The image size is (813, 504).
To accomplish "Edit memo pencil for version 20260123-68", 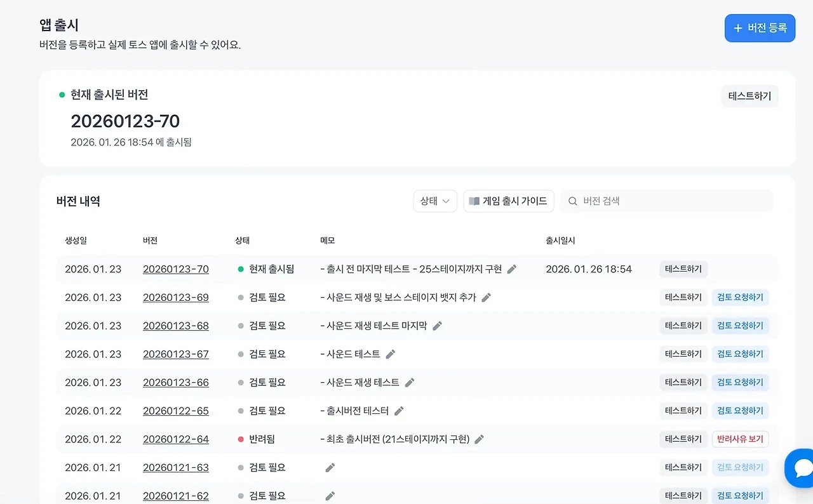I will point(437,326).
